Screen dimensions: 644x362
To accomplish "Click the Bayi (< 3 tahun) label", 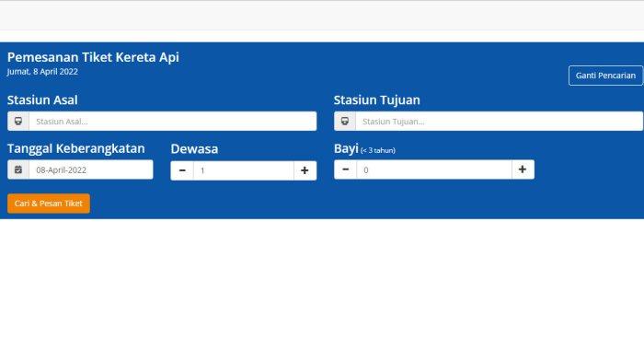I will point(364,149).
